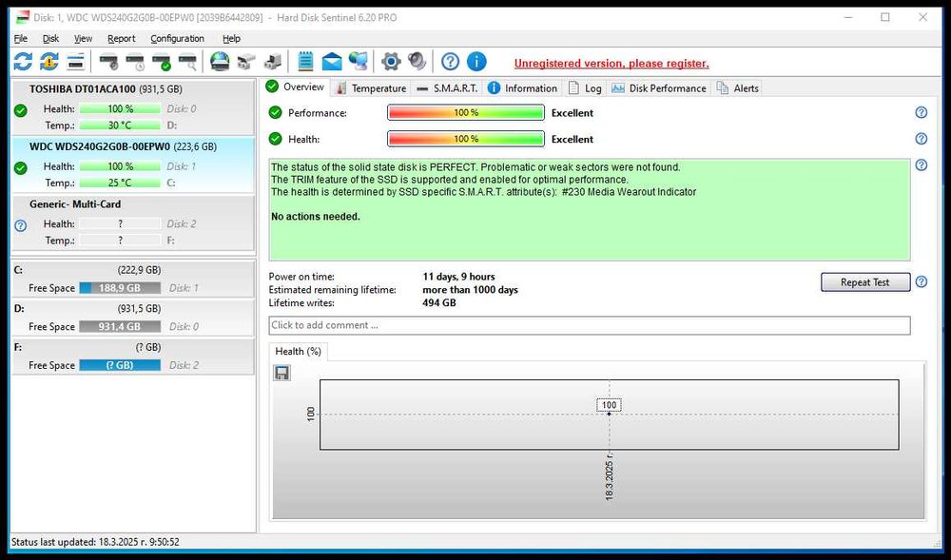Image resolution: width=951 pixels, height=560 pixels.
Task: Click help icon next to Performance bar
Action: pos(922,113)
